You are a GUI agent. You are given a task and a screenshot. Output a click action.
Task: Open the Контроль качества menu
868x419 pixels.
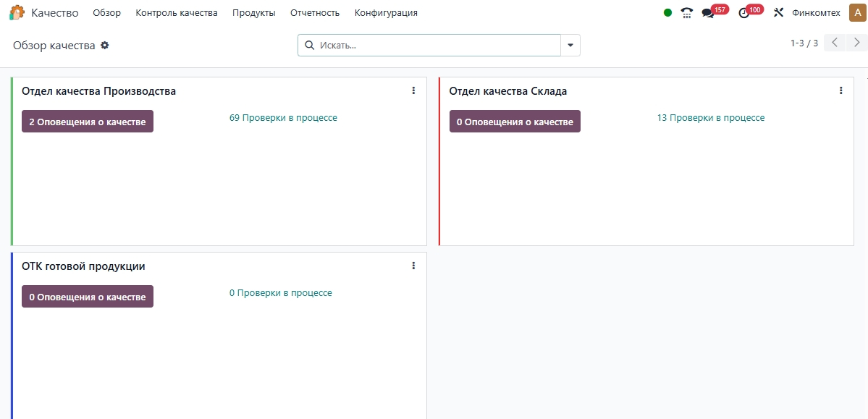[x=177, y=12]
